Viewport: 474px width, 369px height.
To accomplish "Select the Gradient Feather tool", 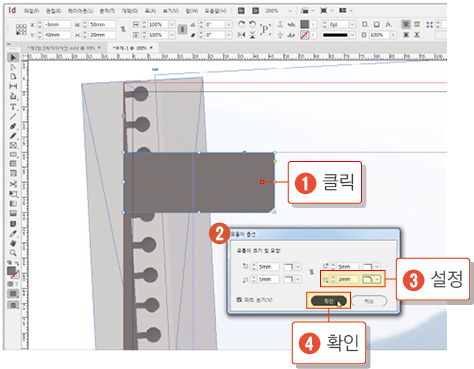I will point(13,213).
